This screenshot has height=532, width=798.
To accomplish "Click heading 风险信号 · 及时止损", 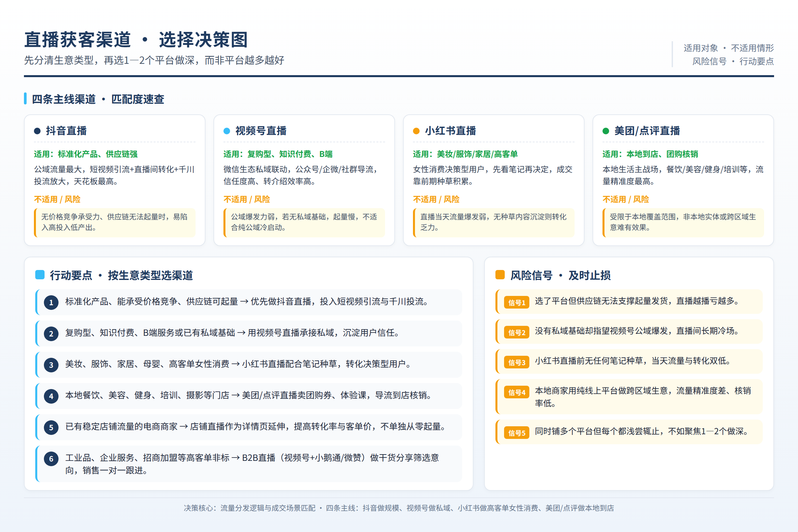I will pos(561,275).
